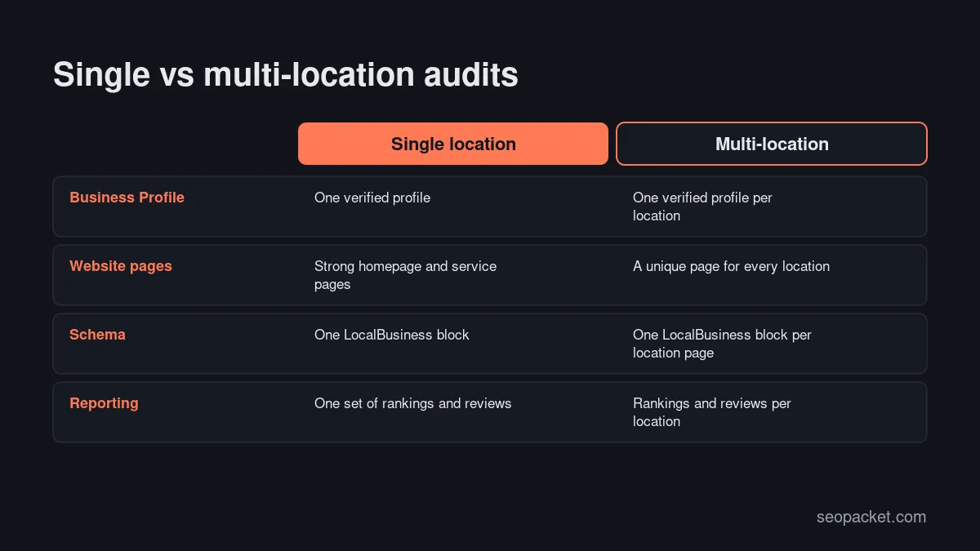Click 'One verified profile' under Single location
The width and height of the screenshot is (980, 551).
coord(372,198)
